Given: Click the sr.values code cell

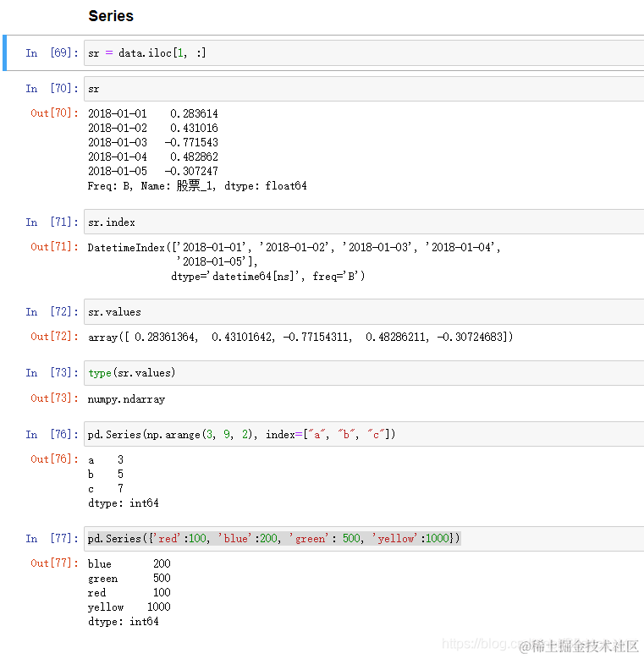Looking at the screenshot, I should (364, 312).
